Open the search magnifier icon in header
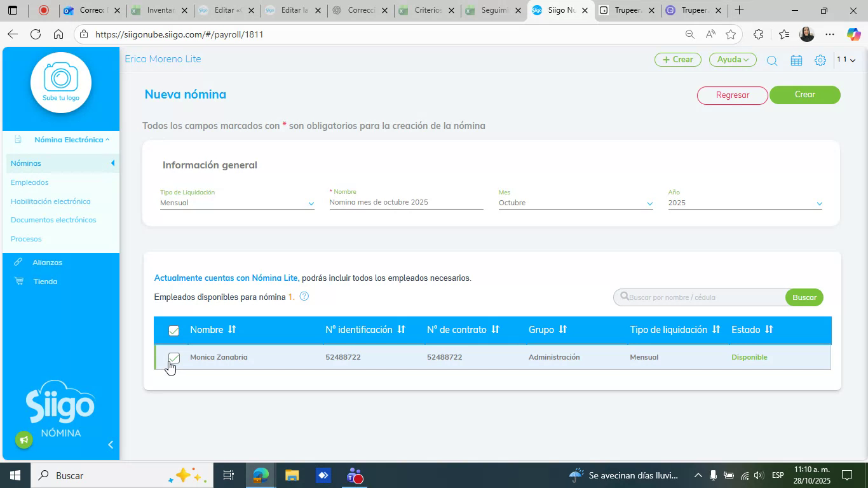This screenshot has width=868, height=488. tap(771, 60)
